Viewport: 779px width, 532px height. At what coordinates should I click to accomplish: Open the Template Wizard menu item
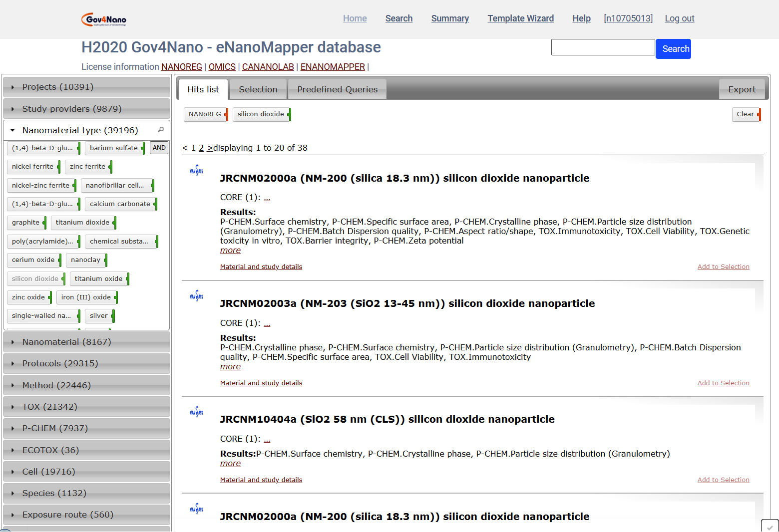click(x=520, y=18)
